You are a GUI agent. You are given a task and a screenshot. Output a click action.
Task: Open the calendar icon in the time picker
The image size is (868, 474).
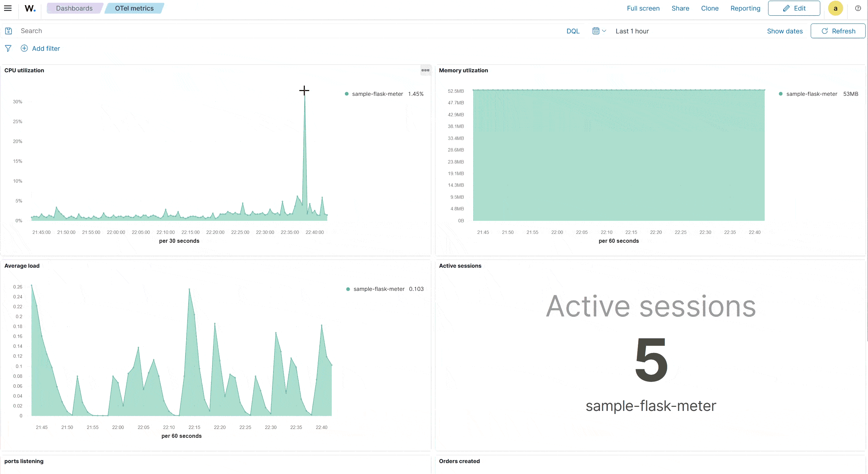(596, 31)
